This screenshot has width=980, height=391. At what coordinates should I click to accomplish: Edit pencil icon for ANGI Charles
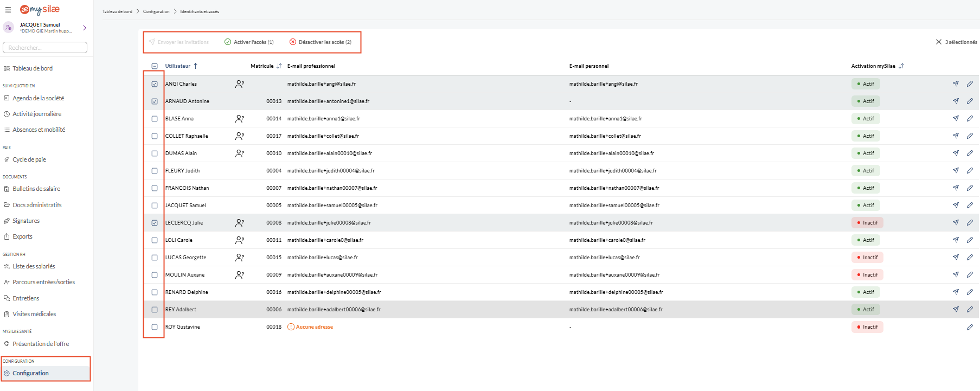(970, 84)
